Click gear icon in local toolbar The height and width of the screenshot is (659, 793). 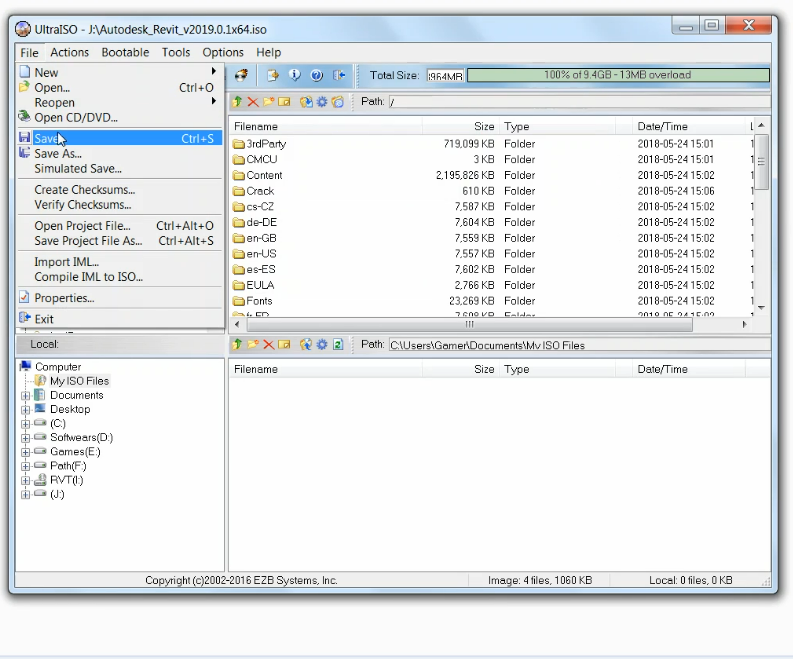(322, 344)
